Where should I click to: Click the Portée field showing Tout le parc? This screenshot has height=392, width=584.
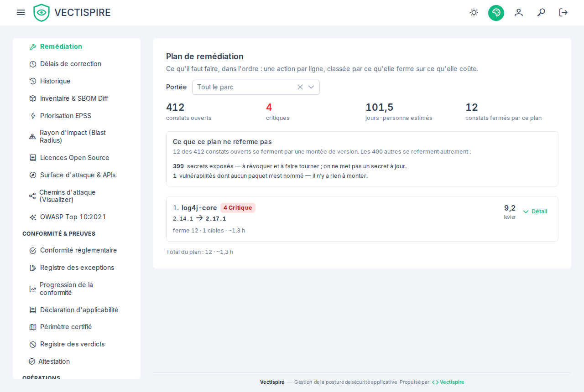coord(256,87)
